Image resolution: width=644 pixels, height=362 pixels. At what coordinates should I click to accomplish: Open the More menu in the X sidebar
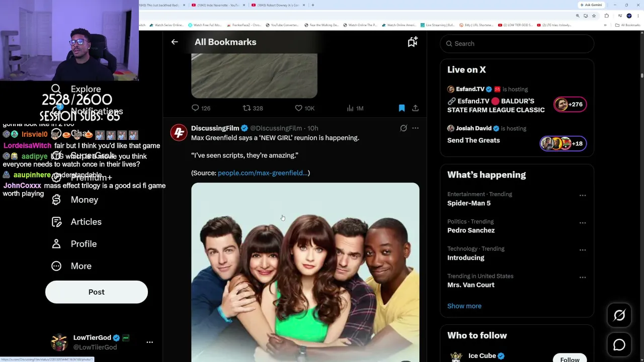click(71, 266)
